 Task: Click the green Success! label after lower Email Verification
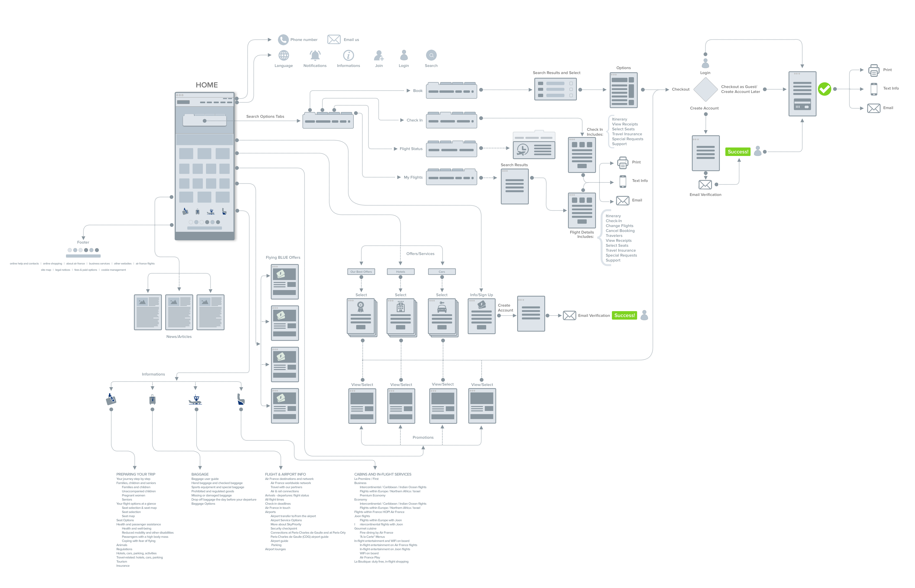(x=624, y=315)
